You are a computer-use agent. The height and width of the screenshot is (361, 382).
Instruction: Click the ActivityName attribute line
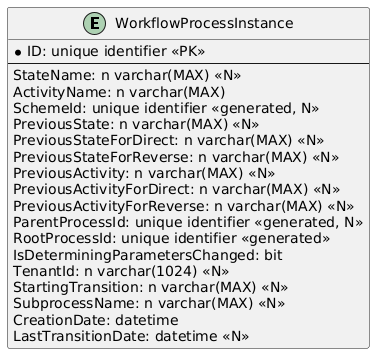(119, 92)
